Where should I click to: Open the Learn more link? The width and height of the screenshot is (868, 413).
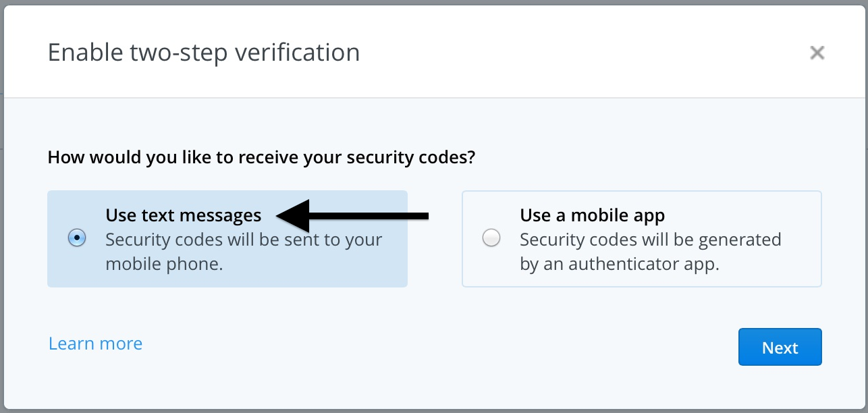click(95, 343)
